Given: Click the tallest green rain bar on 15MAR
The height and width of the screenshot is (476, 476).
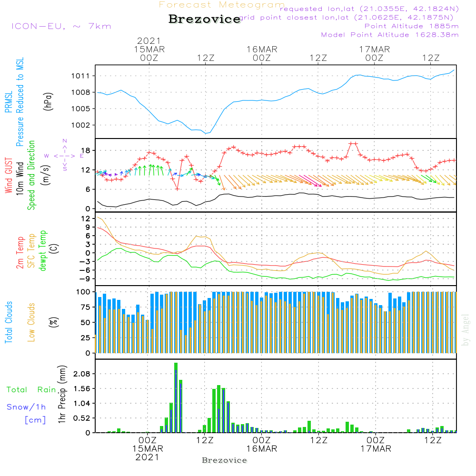Looking at the screenshot, I should 176,397.
